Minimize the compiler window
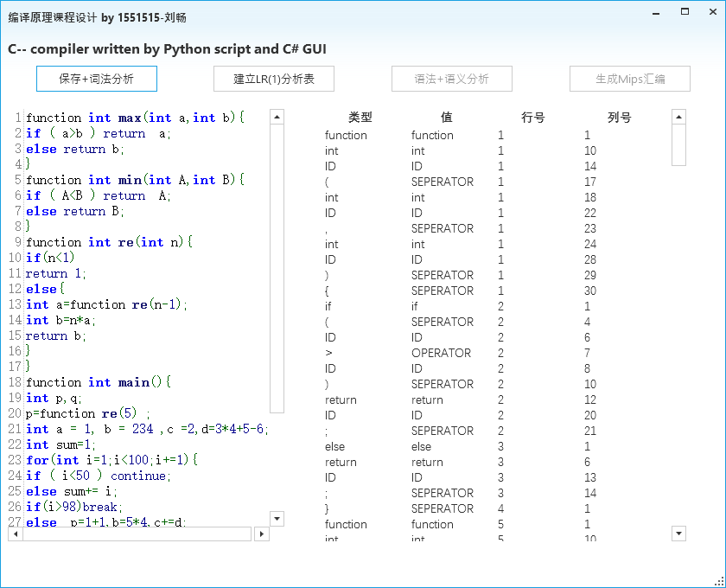 pos(654,12)
